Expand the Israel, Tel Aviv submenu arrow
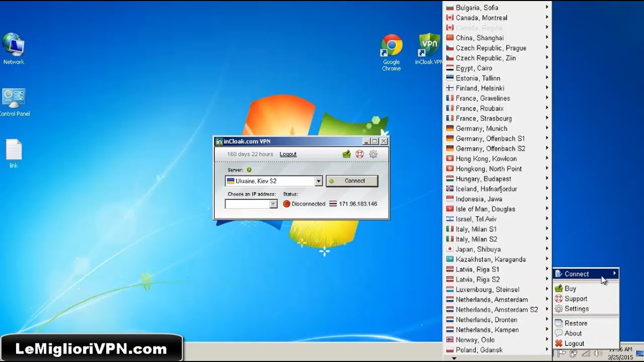This screenshot has width=644, height=362. click(x=547, y=219)
